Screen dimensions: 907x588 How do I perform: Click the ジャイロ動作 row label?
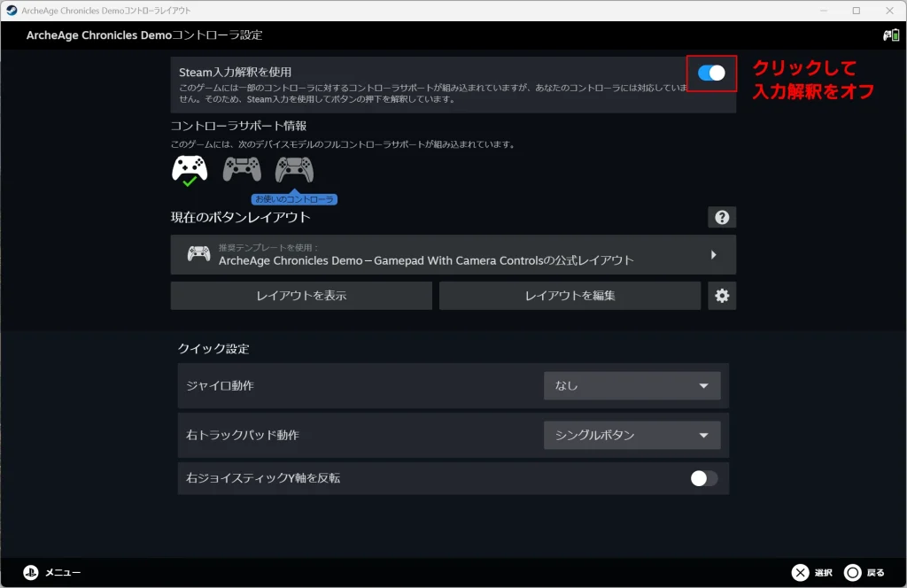(220, 385)
